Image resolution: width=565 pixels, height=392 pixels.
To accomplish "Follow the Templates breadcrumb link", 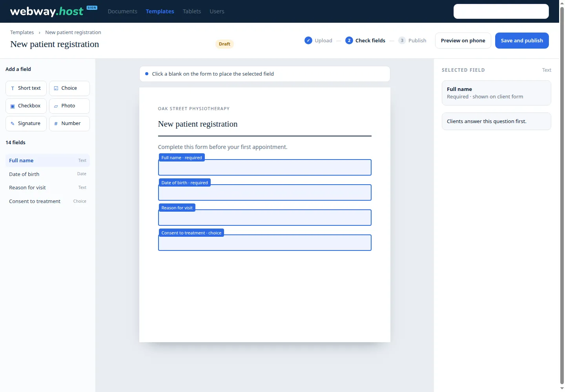I will point(22,33).
